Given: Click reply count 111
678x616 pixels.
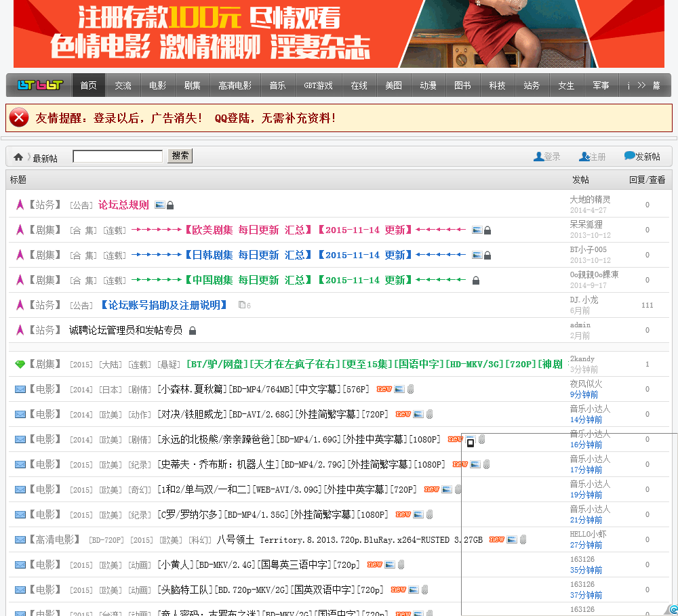Looking at the screenshot, I should (x=647, y=305).
